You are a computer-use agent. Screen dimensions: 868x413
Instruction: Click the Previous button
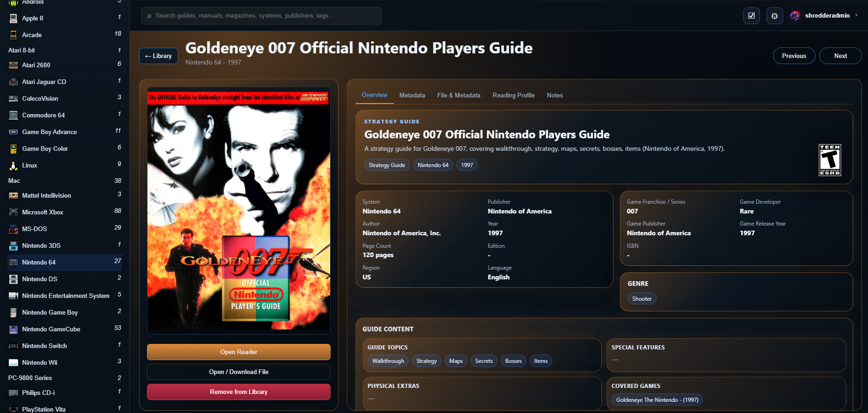click(x=794, y=56)
